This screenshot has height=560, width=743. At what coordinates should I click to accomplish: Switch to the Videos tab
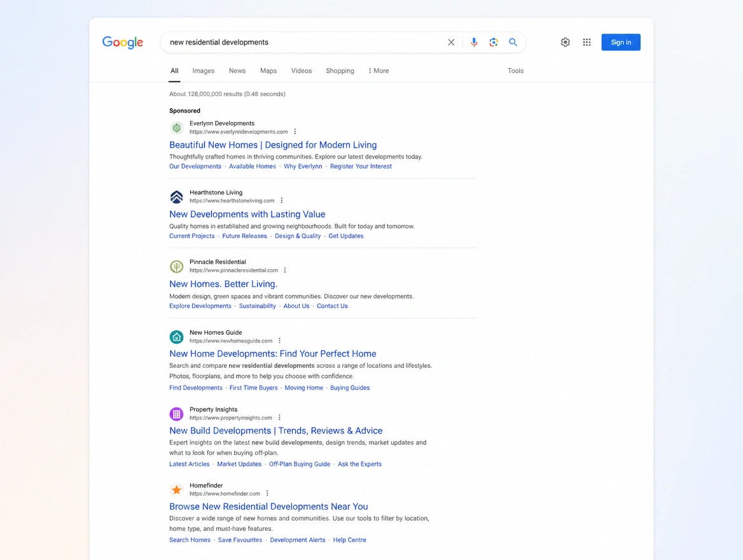302,71
